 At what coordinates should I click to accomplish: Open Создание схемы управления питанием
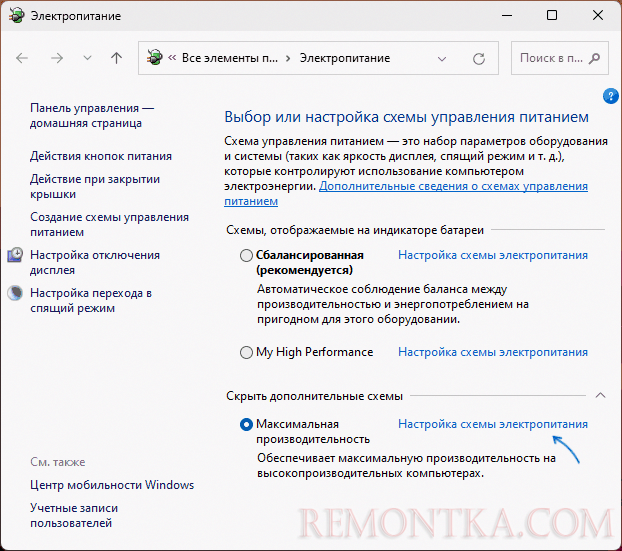pos(109,225)
